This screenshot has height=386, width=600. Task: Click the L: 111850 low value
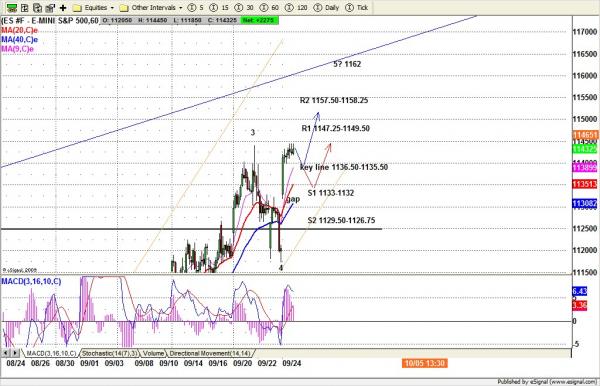coord(188,20)
